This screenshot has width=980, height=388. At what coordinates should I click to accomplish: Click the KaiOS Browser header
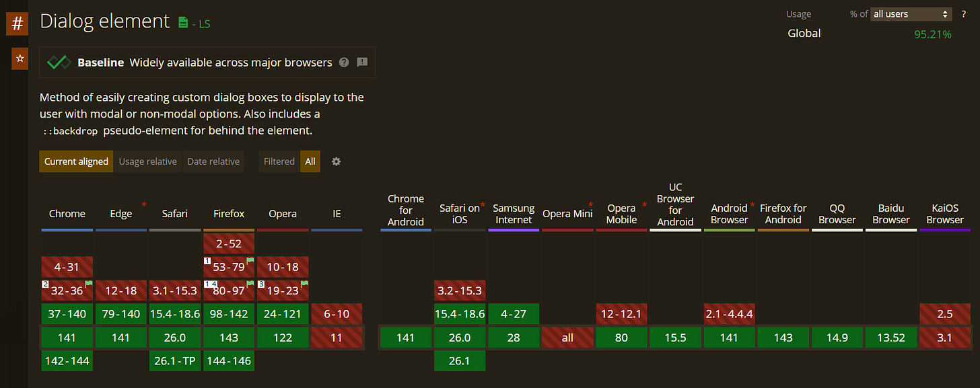945,214
